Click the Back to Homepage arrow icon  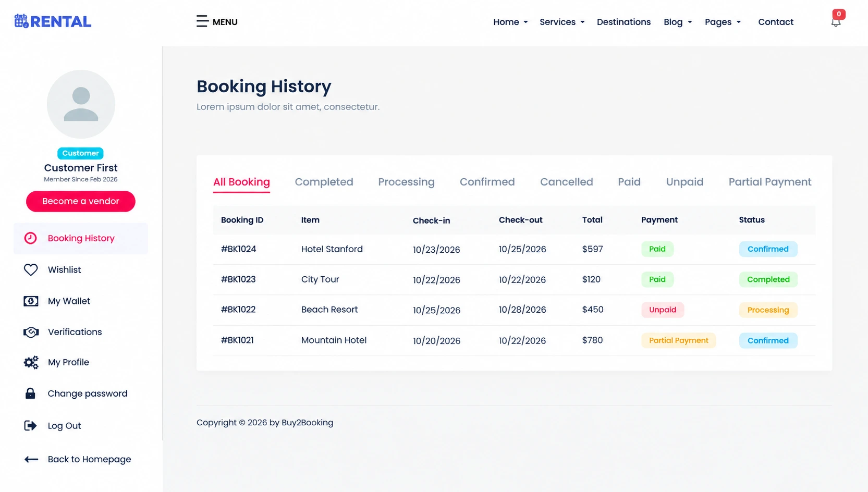tap(31, 459)
